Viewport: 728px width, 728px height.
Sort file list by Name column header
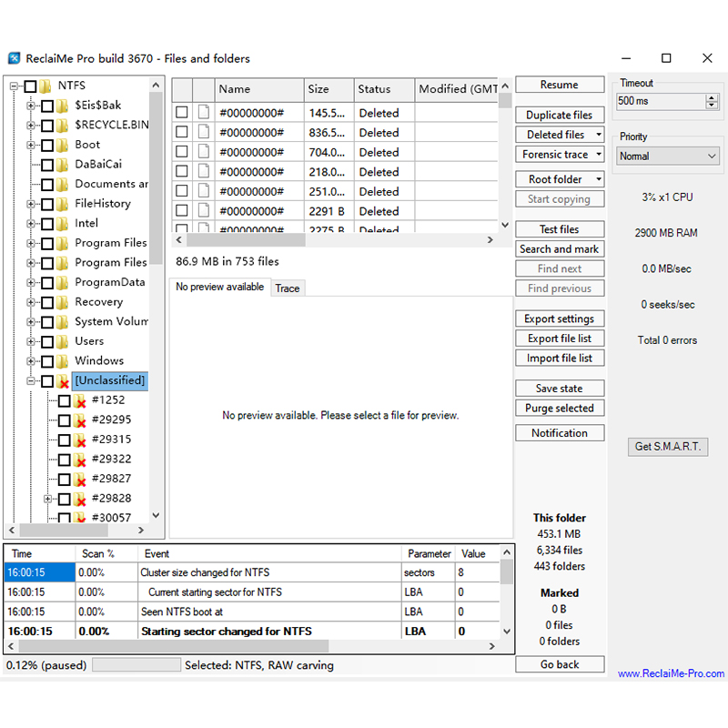click(x=259, y=89)
